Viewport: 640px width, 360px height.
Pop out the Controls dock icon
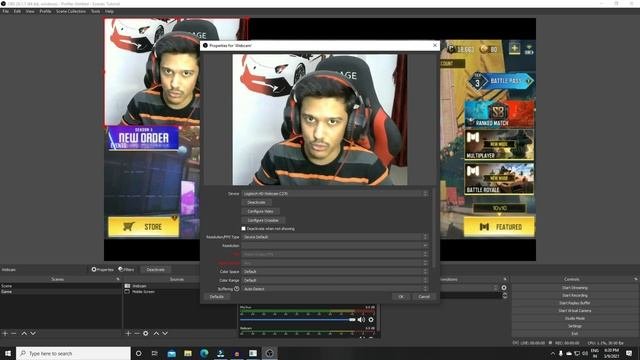[636, 279]
